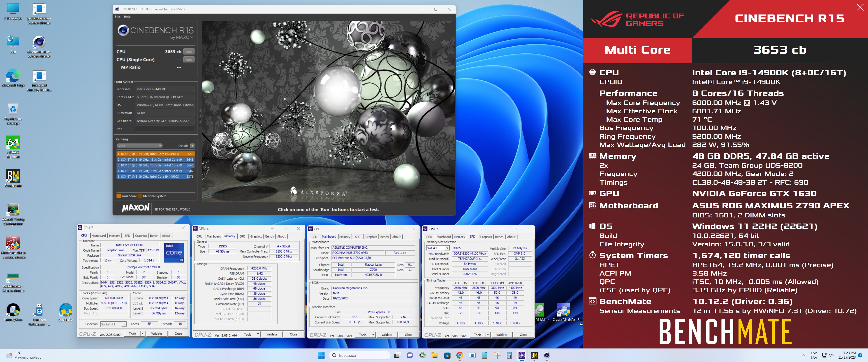Open the Snipping Tool taskbar icon

[497, 355]
